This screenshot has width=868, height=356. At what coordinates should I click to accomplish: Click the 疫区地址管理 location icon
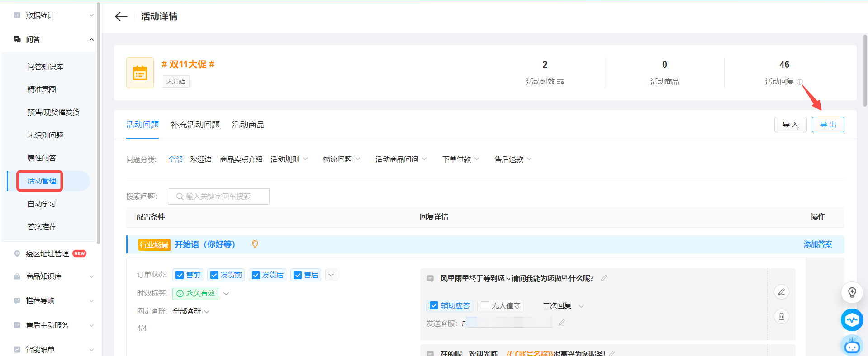[x=17, y=253]
